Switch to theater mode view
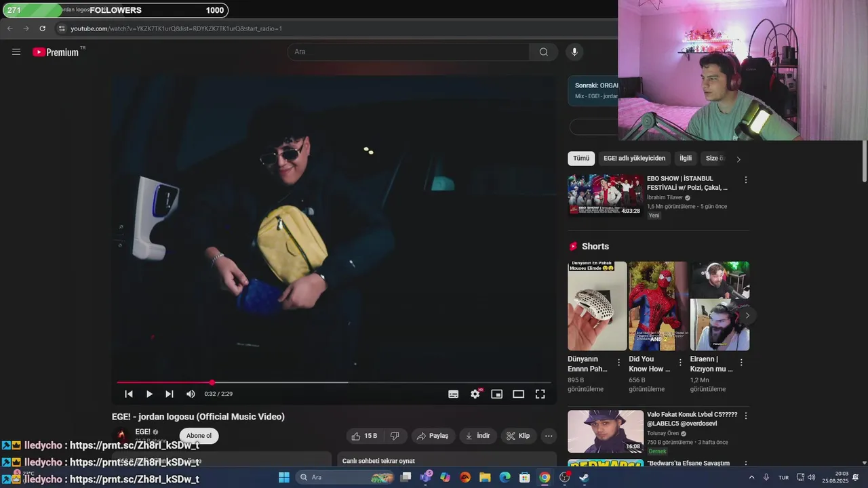Image resolution: width=868 pixels, height=488 pixels. [519, 394]
